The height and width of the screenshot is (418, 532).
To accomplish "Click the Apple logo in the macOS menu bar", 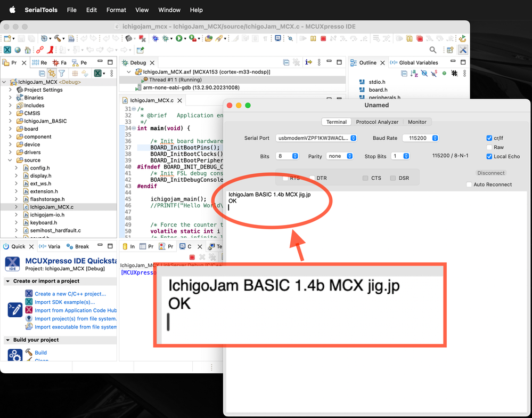I will click(x=12, y=10).
